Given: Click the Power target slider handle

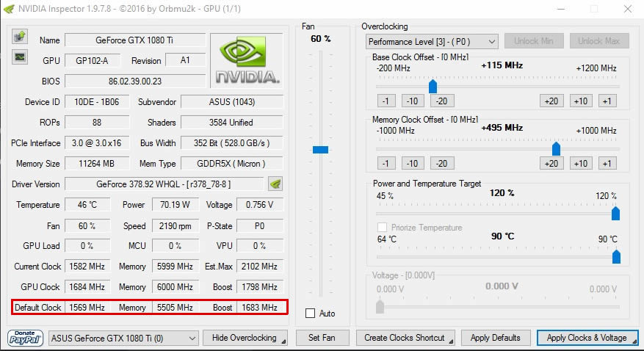Looking at the screenshot, I should [615, 213].
